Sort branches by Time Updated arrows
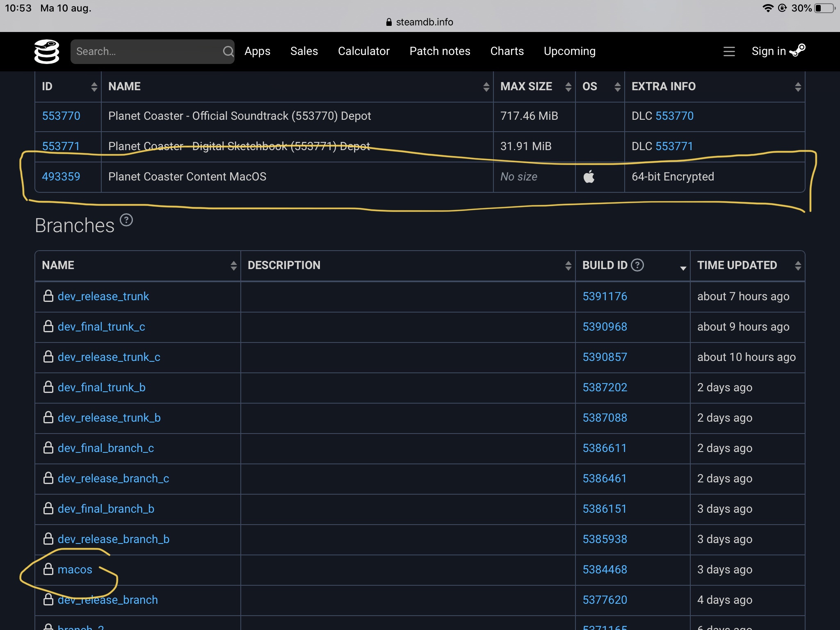840x630 pixels. (798, 265)
